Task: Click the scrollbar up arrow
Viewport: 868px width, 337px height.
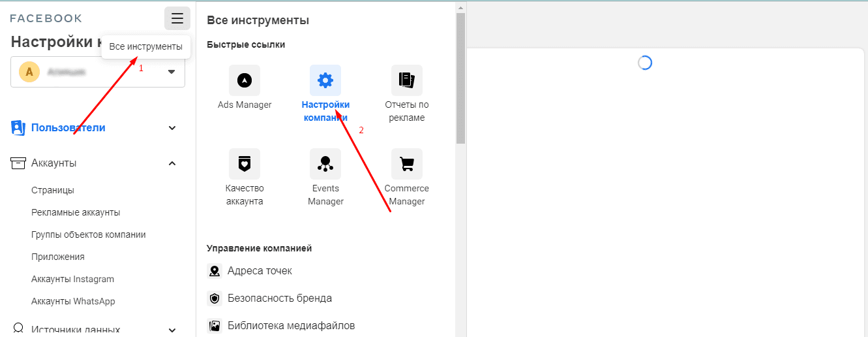Action: point(460,7)
